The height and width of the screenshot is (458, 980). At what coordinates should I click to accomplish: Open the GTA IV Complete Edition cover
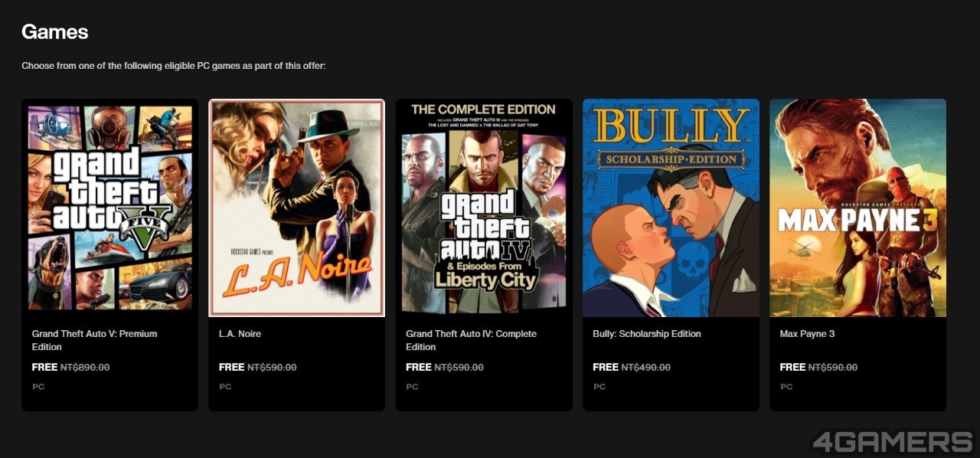click(484, 208)
